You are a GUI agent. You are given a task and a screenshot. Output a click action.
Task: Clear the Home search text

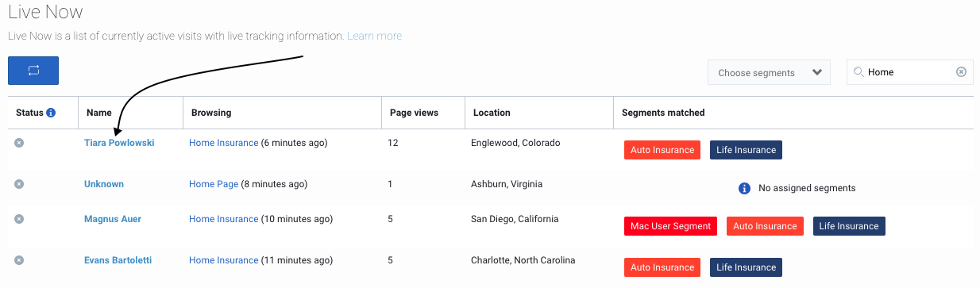[x=961, y=72]
